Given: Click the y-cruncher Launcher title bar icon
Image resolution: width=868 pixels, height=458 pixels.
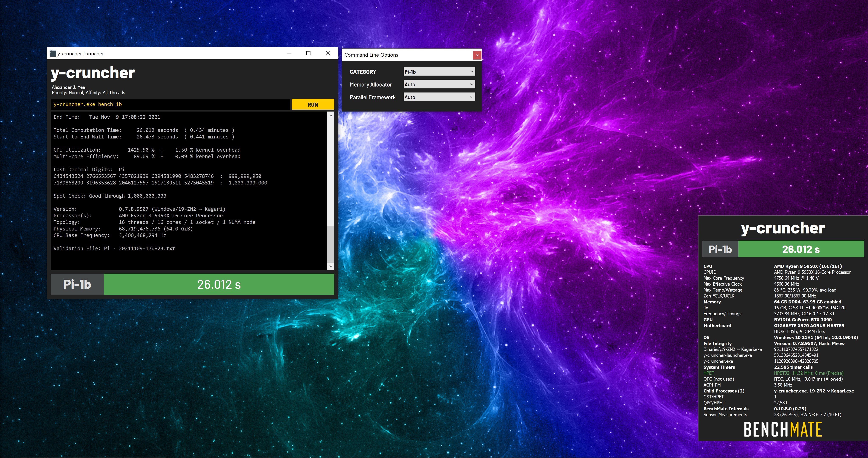Looking at the screenshot, I should click(53, 53).
